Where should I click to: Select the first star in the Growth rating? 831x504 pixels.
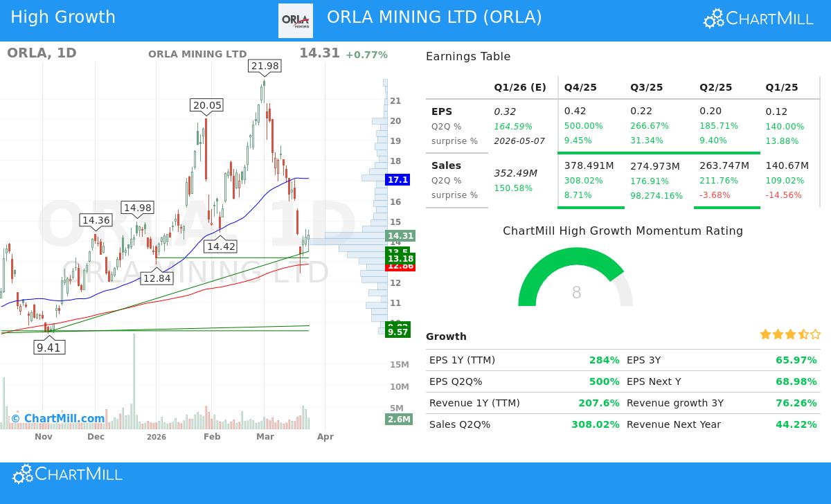pos(765,334)
